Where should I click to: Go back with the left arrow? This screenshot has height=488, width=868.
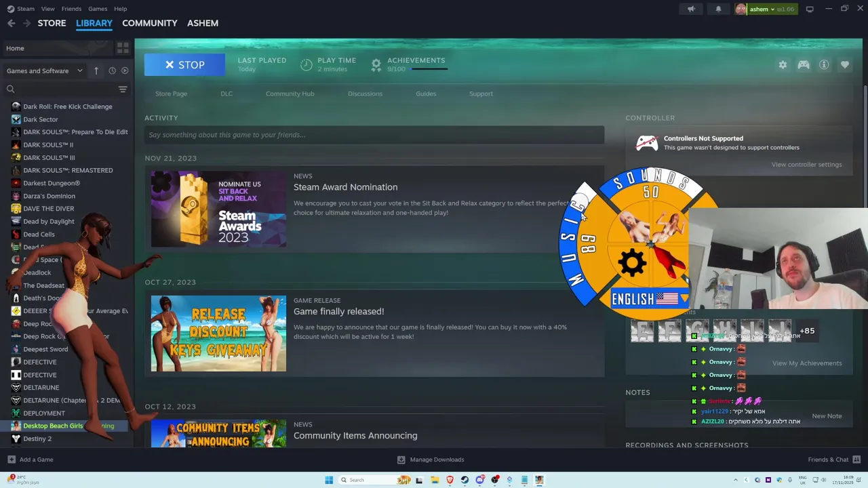coord(12,23)
